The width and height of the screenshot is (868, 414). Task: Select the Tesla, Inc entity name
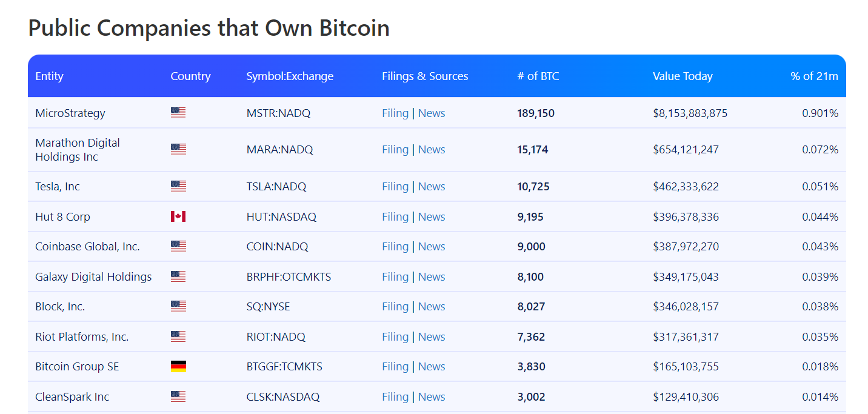tap(58, 187)
